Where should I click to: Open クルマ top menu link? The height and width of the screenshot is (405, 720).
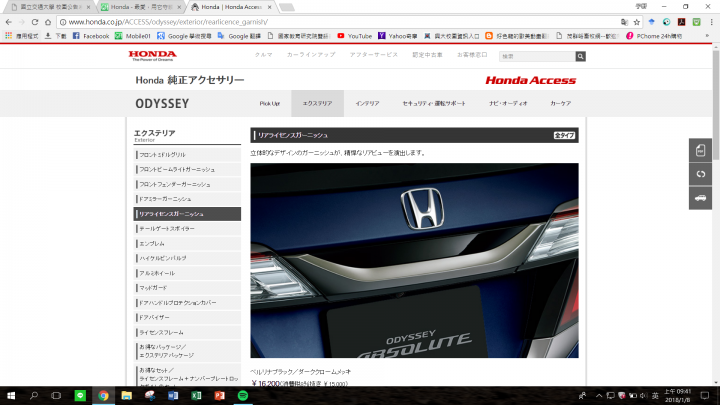[x=264, y=55]
